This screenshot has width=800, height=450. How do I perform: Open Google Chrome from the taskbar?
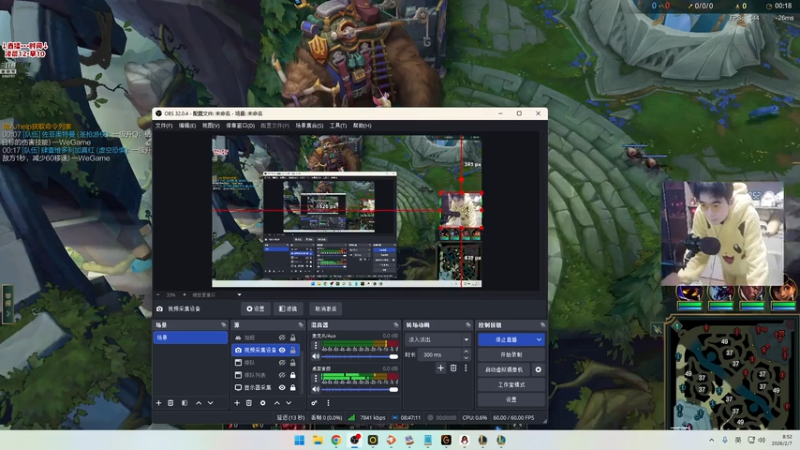336,440
